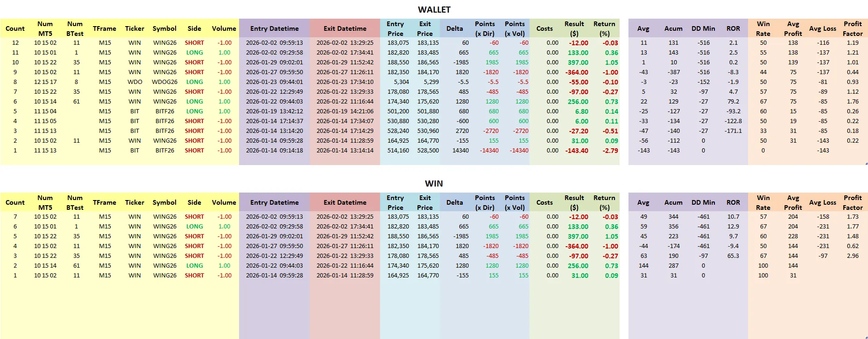Select the ROR cell showing 79.2
868x339 pixels.
(x=733, y=102)
